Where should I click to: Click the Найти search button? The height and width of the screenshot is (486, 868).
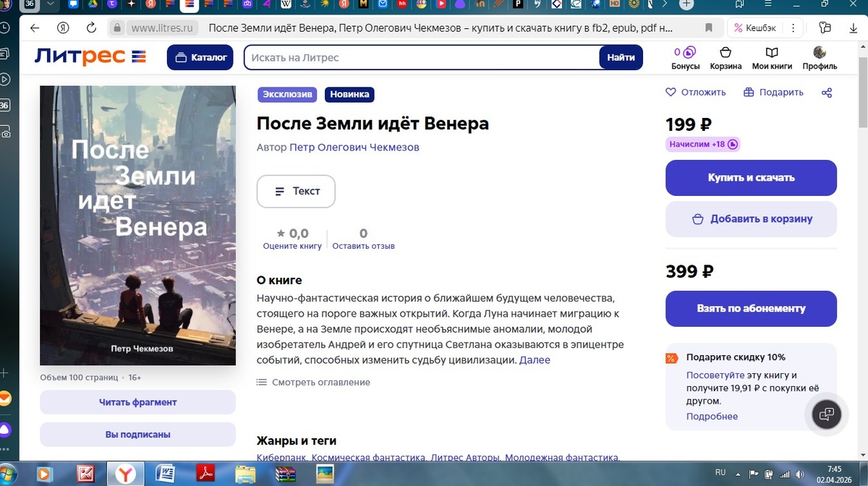pyautogui.click(x=621, y=57)
